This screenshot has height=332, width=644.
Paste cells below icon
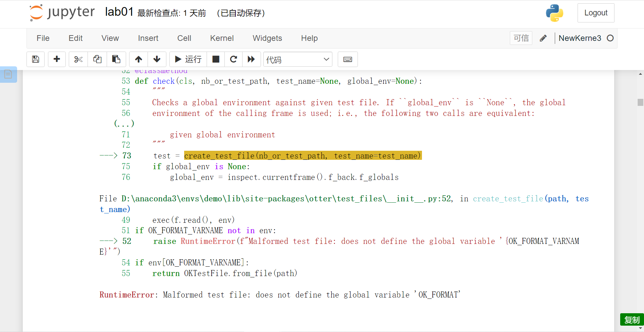116,59
